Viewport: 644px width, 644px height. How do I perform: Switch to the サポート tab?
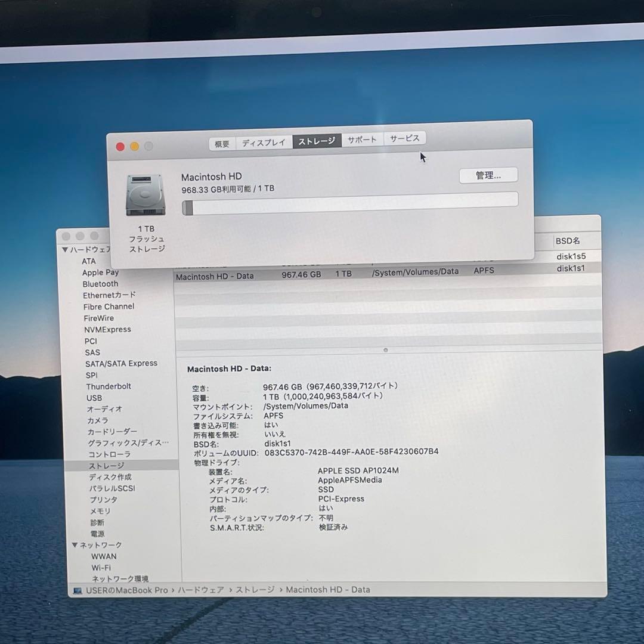[x=363, y=138]
